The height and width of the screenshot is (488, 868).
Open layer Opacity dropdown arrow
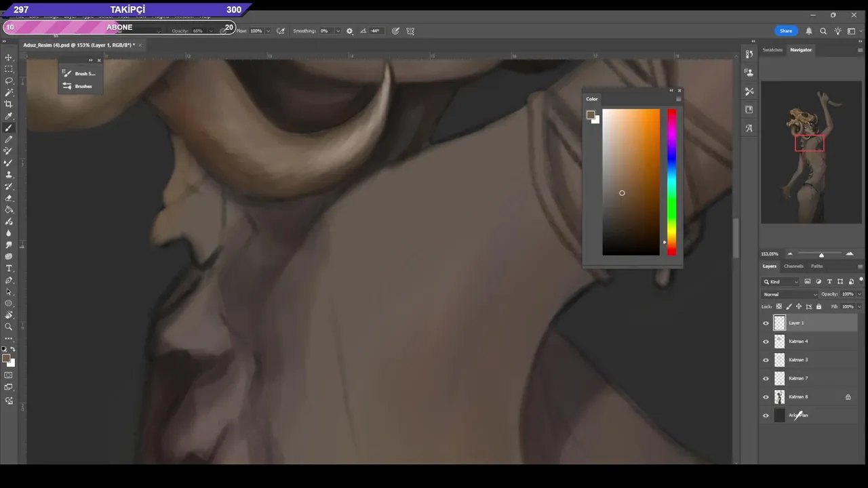[x=859, y=294]
